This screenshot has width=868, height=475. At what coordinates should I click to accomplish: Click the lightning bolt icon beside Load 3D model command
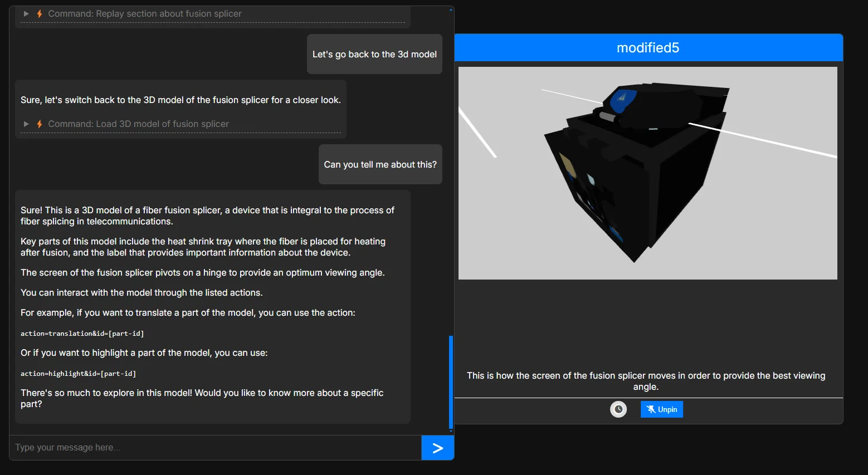tap(40, 124)
